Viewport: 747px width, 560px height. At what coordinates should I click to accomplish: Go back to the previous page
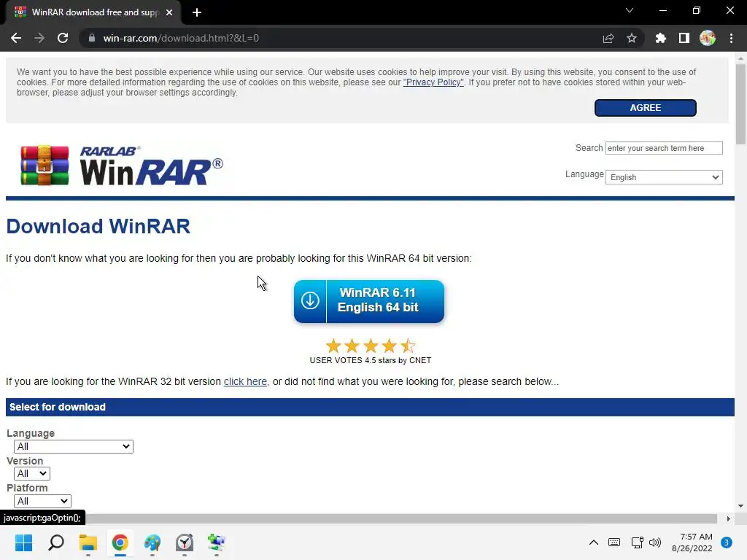coord(16,38)
